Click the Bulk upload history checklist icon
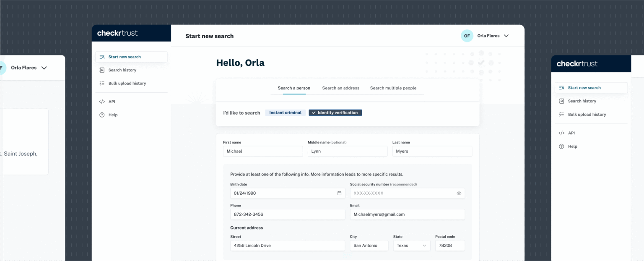 [101, 83]
